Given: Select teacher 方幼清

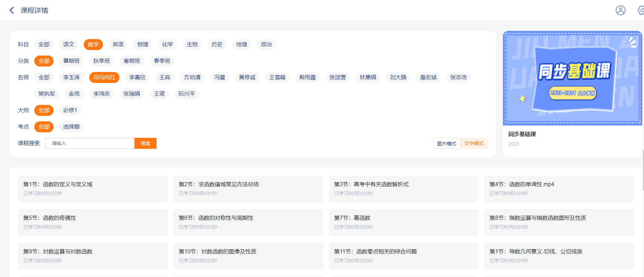Looking at the screenshot, I should pos(192,77).
